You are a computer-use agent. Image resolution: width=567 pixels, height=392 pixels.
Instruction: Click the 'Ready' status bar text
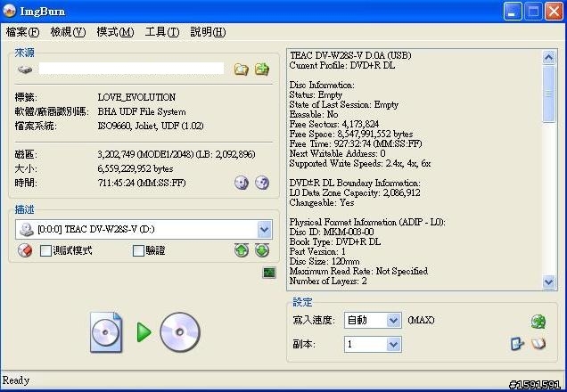click(x=16, y=380)
